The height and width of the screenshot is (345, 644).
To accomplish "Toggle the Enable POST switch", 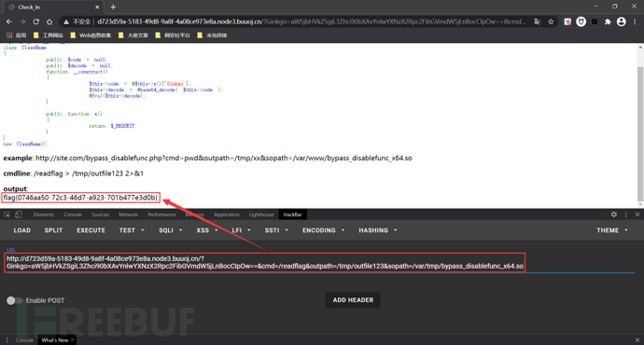I will (x=14, y=300).
